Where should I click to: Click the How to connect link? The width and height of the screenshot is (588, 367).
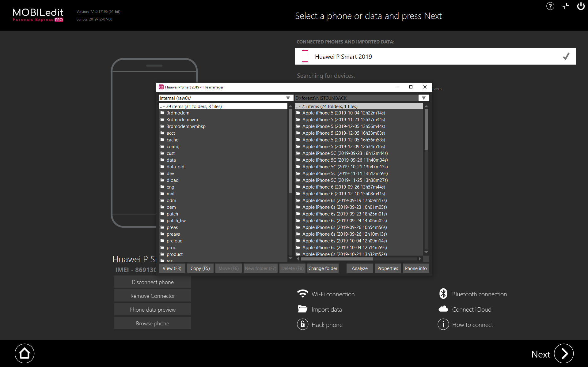pyautogui.click(x=472, y=325)
